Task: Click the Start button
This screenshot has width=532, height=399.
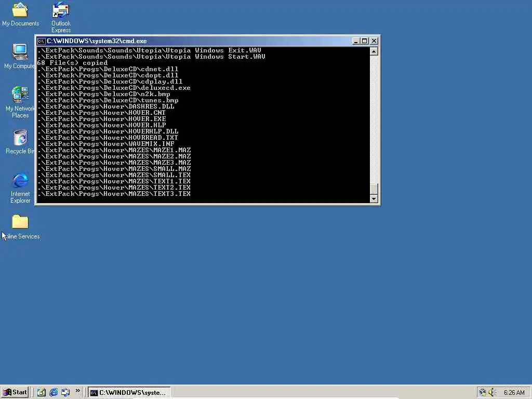Action: click(x=15, y=393)
